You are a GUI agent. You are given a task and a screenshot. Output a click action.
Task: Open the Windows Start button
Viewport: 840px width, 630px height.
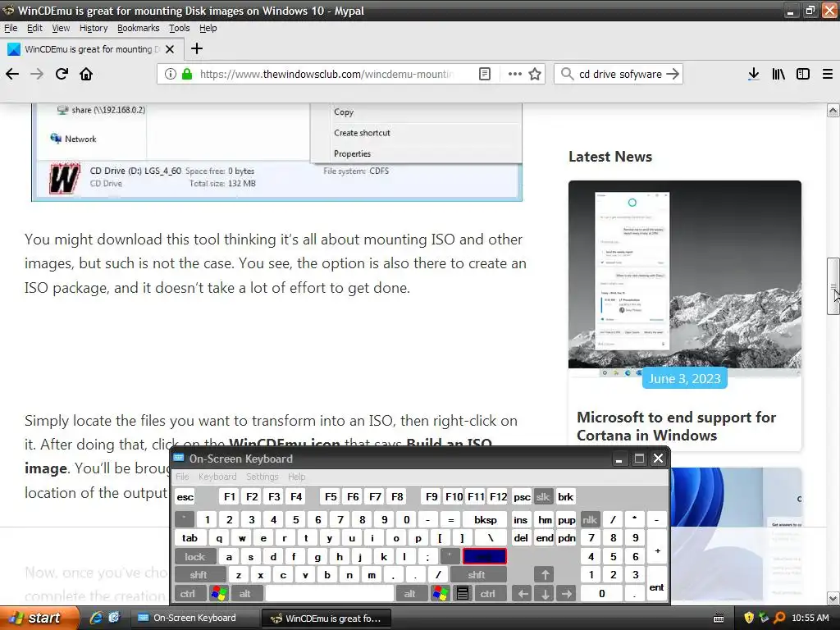click(39, 619)
